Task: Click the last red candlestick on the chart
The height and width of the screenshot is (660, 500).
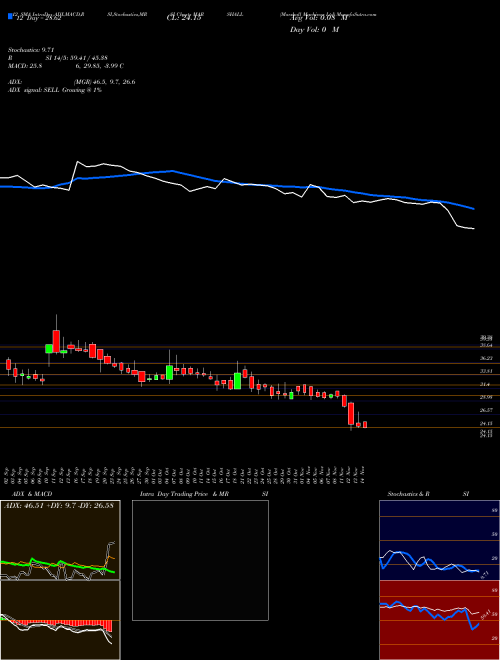Action: pos(365,425)
